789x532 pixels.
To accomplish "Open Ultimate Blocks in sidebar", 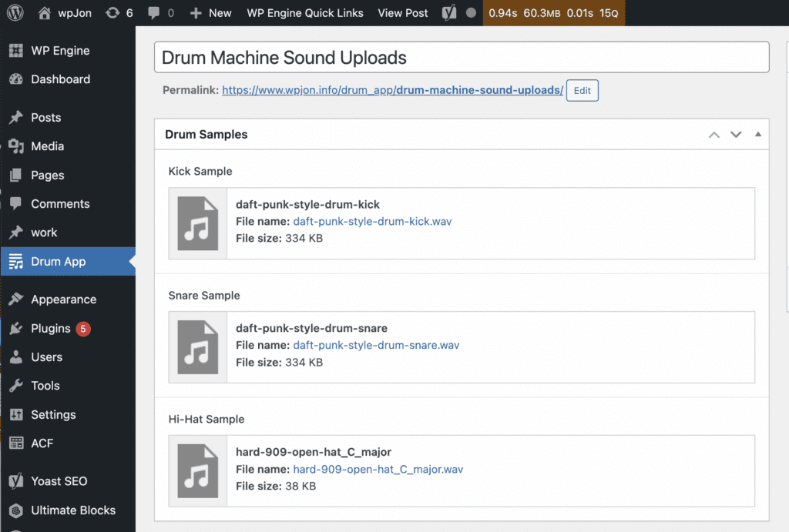I will (x=68, y=510).
